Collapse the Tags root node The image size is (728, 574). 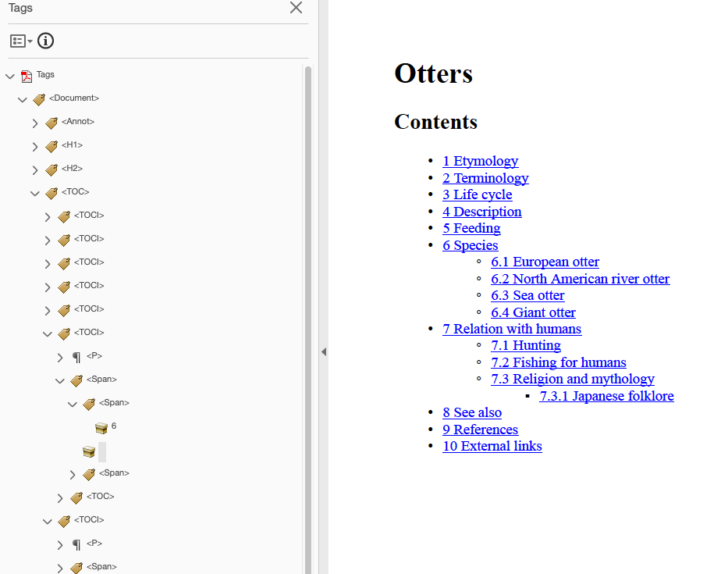(x=9, y=75)
